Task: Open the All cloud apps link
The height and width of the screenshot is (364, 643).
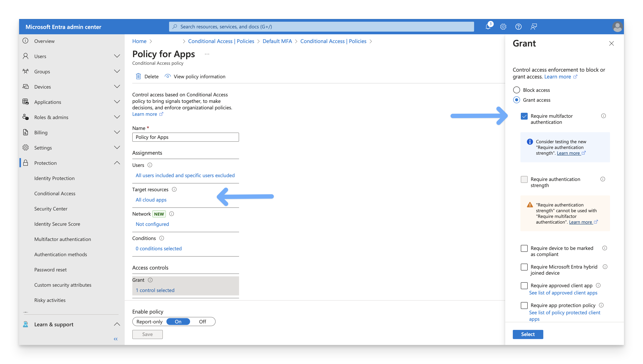Action: click(151, 200)
